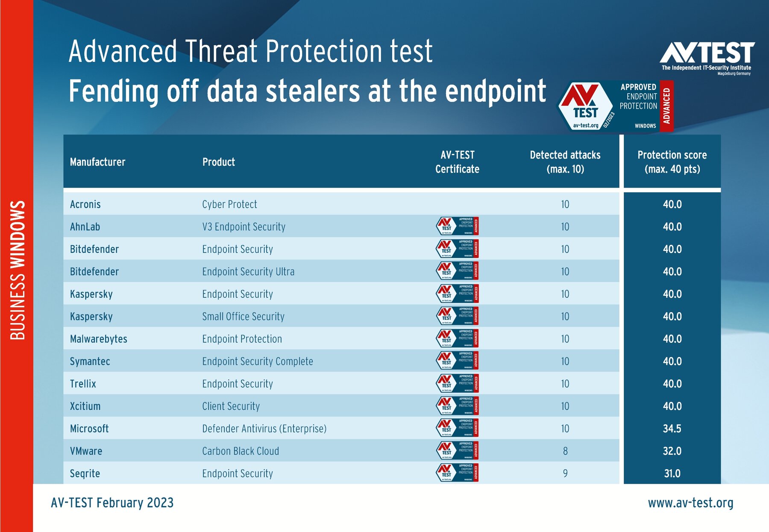The width and height of the screenshot is (769, 532).
Task: Click the VMware Carbon Black certificate badge
Action: click(x=457, y=451)
